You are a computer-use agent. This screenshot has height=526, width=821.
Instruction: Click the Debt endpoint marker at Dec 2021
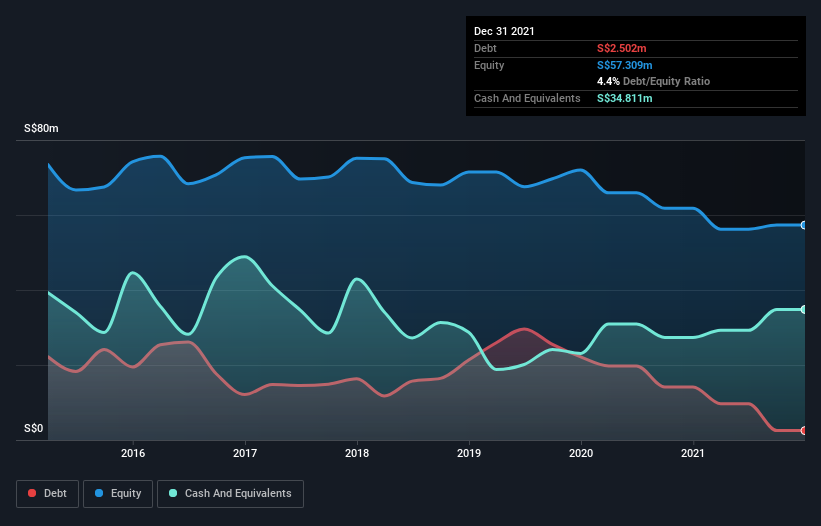[804, 431]
